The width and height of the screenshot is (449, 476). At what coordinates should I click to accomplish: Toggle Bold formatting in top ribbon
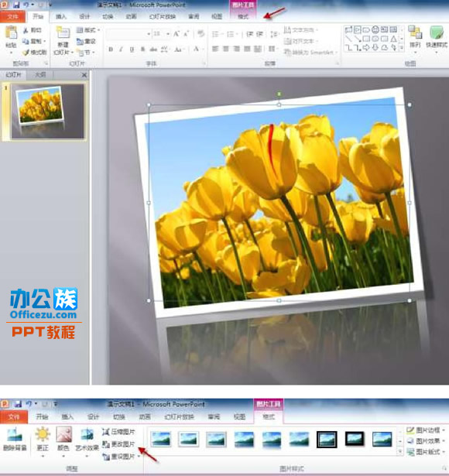[x=111, y=50]
